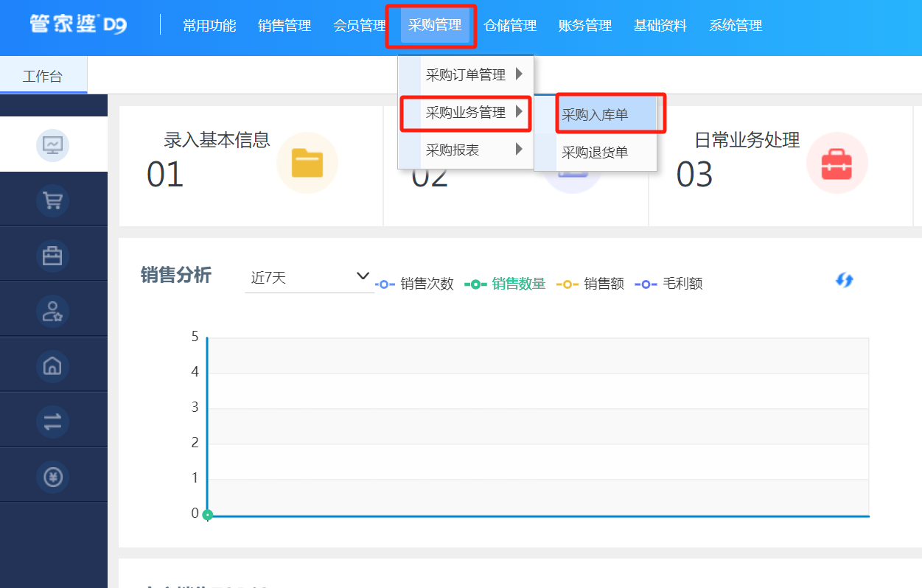Switch to the 工作台 tab

[43, 77]
